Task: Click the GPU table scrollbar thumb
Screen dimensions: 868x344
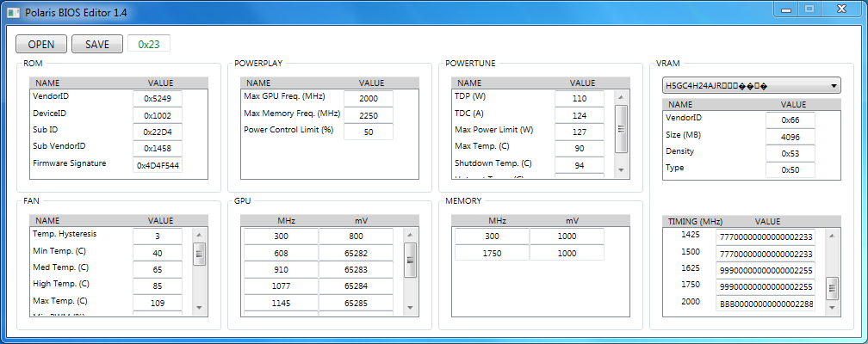Action: click(410, 255)
